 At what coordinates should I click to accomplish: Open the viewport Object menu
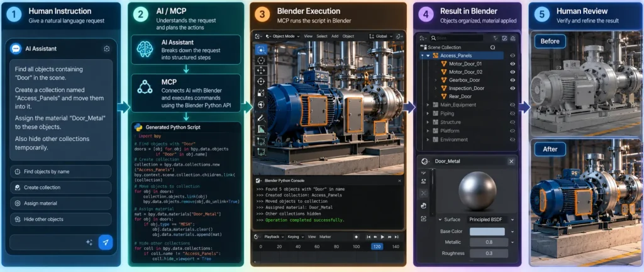click(348, 36)
